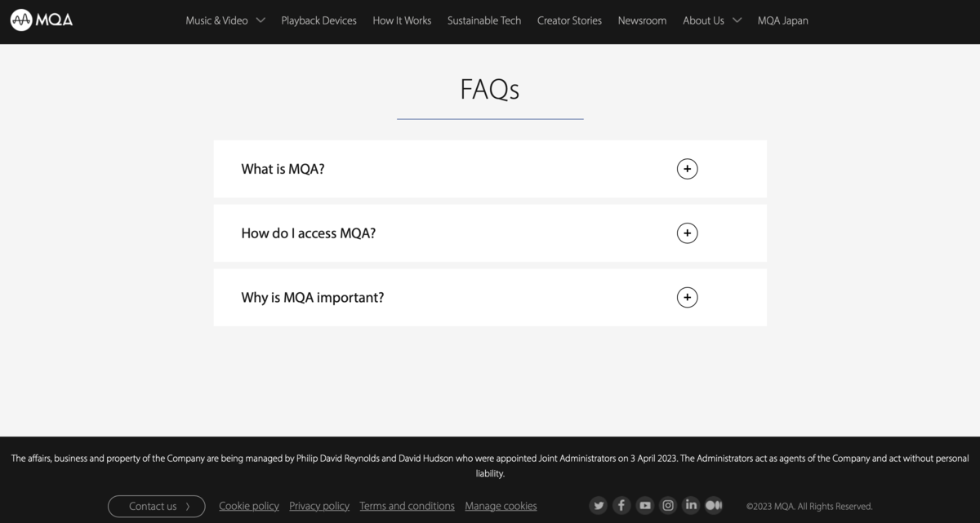This screenshot has height=523, width=980.
Task: Click the "How do I access MQA?" text
Action: (x=309, y=233)
